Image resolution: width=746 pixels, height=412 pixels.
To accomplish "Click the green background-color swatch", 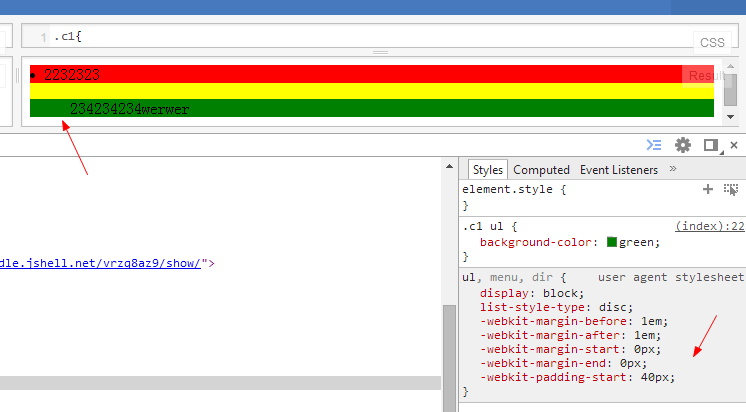I will [x=612, y=242].
